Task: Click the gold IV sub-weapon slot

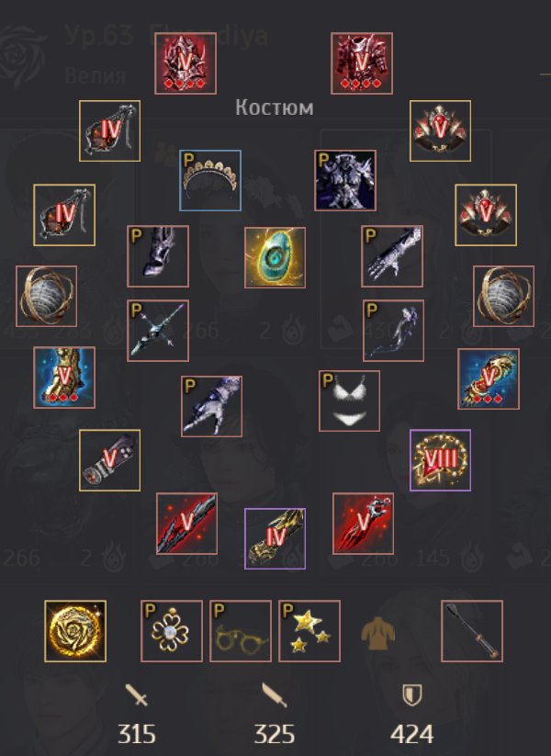Action: click(x=275, y=538)
